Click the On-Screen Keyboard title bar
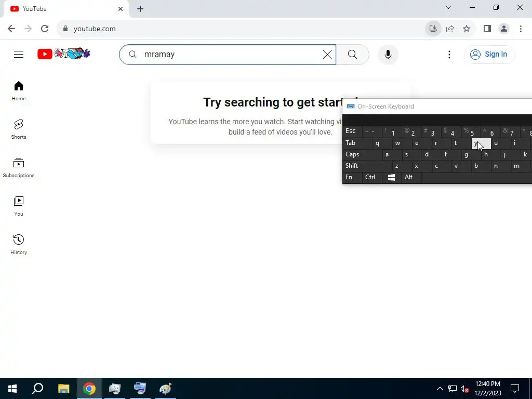 pyautogui.click(x=437, y=107)
